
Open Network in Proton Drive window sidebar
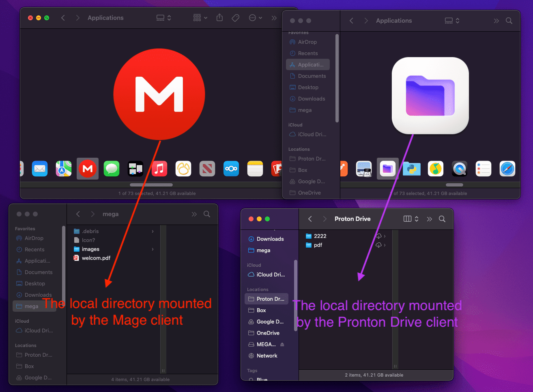tap(266, 356)
